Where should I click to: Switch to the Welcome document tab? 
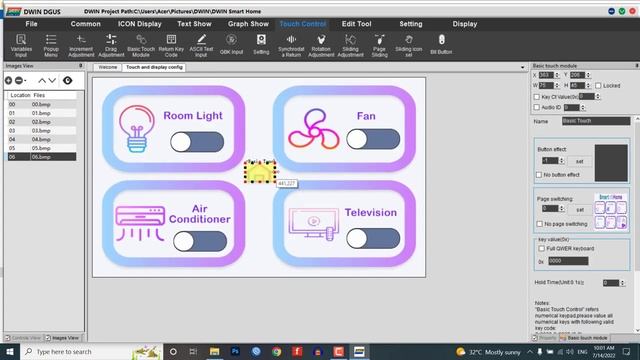click(x=107, y=67)
